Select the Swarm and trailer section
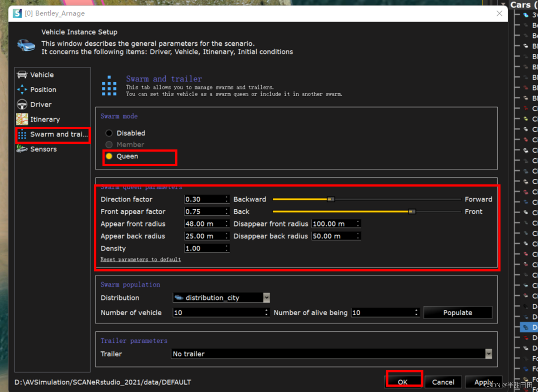 coord(52,134)
